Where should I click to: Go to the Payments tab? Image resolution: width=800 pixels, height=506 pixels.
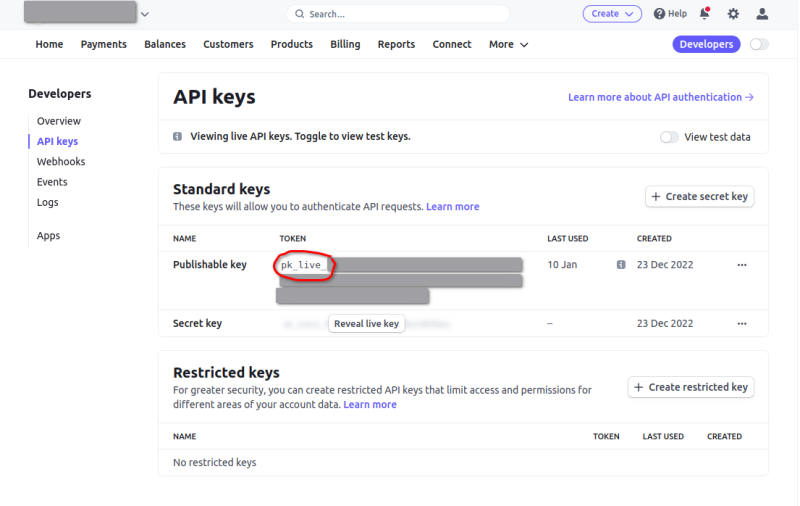(103, 44)
